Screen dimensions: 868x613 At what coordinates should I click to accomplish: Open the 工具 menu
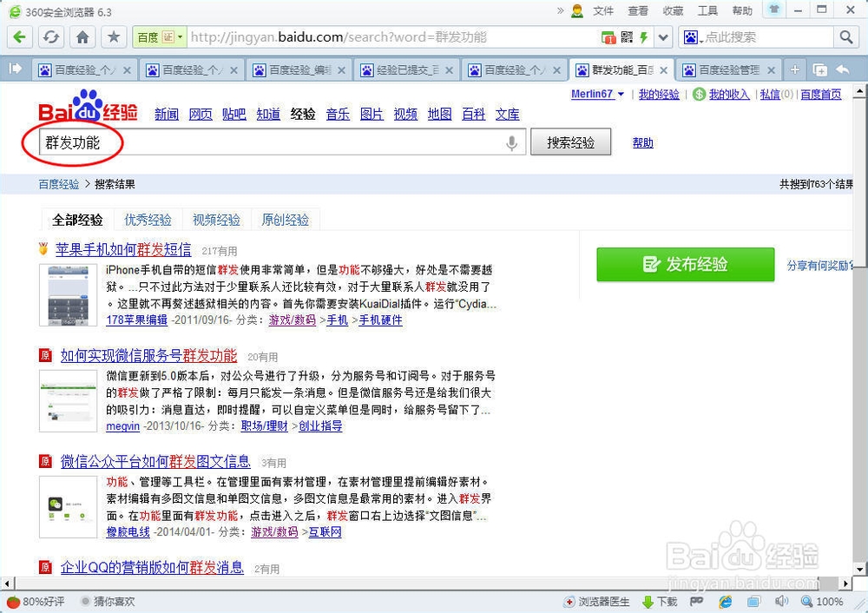pyautogui.click(x=707, y=11)
